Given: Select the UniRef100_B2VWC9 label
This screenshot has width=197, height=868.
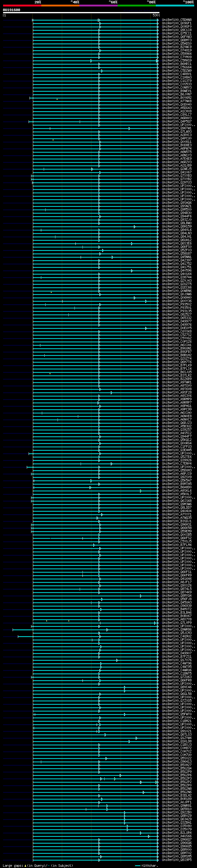Looking at the screenshot, I should click(x=177, y=47).
